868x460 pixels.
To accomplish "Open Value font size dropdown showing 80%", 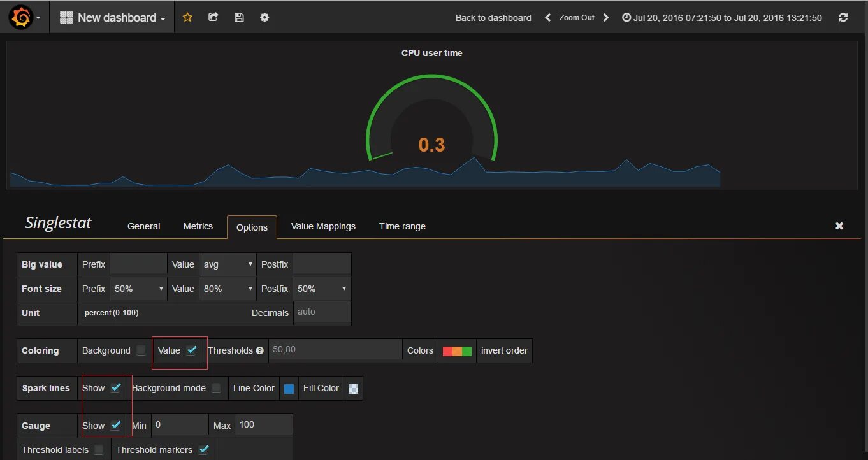I will pyautogui.click(x=228, y=289).
